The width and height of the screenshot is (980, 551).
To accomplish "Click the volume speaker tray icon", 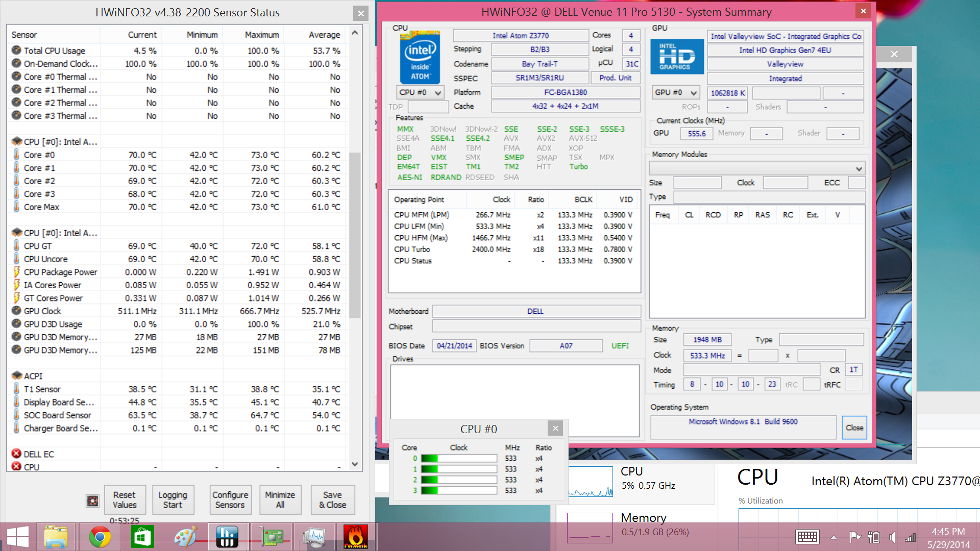I will coord(892,537).
